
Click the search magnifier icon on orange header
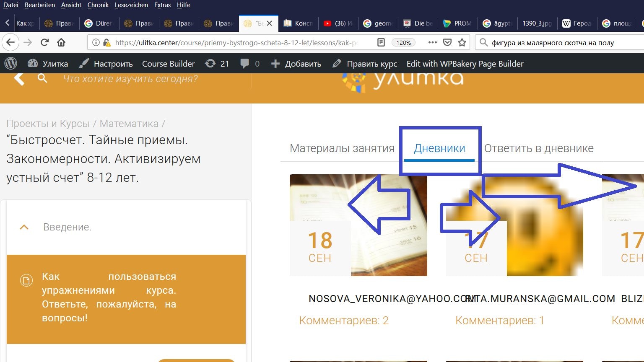point(42,78)
